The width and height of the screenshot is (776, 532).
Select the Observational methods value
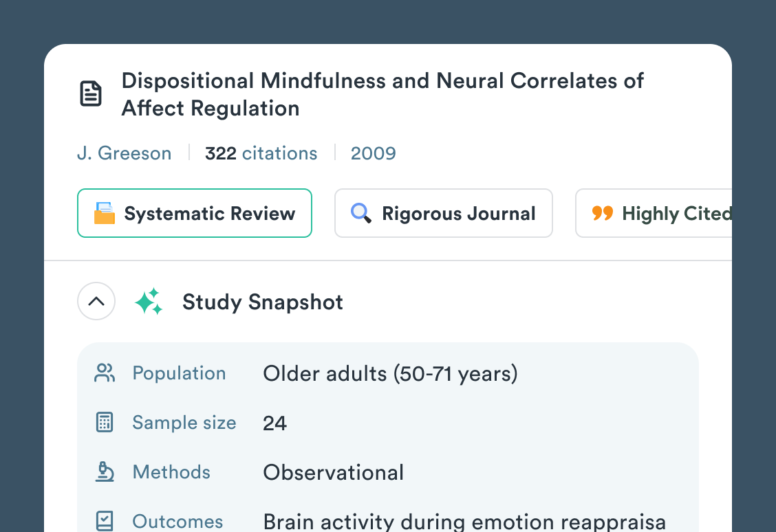(x=334, y=473)
